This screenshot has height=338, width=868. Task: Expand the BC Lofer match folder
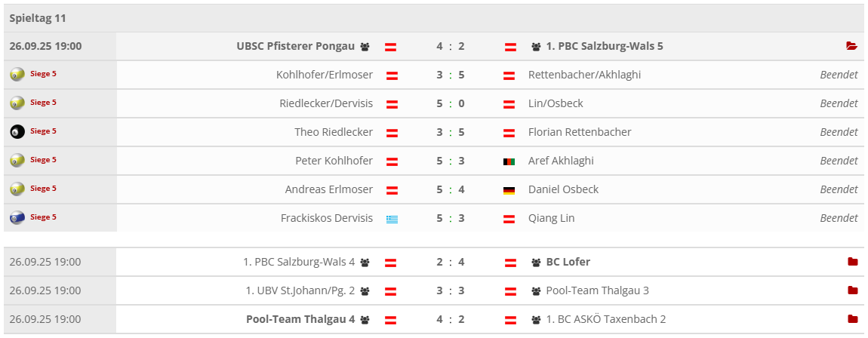click(x=853, y=262)
